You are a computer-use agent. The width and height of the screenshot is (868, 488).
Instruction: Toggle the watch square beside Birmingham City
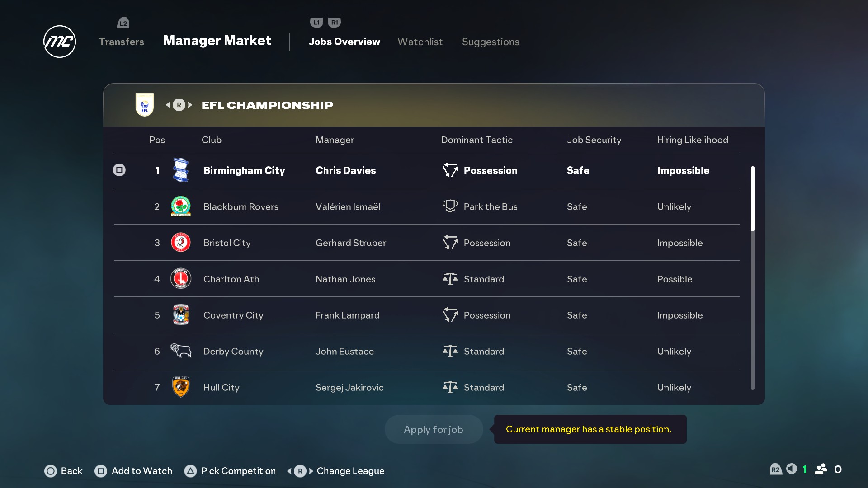[119, 170]
